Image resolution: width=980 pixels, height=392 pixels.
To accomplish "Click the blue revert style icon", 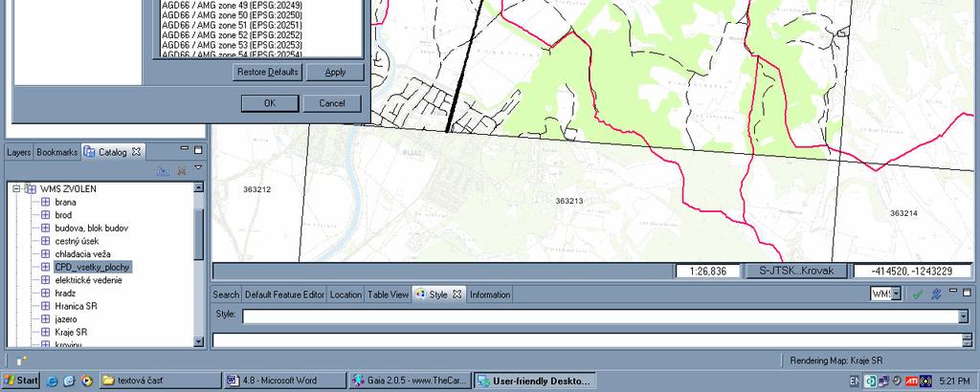I will 936,294.
